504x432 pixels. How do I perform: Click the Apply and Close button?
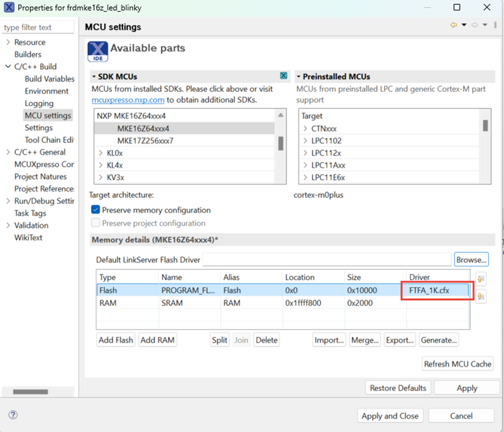390,416
